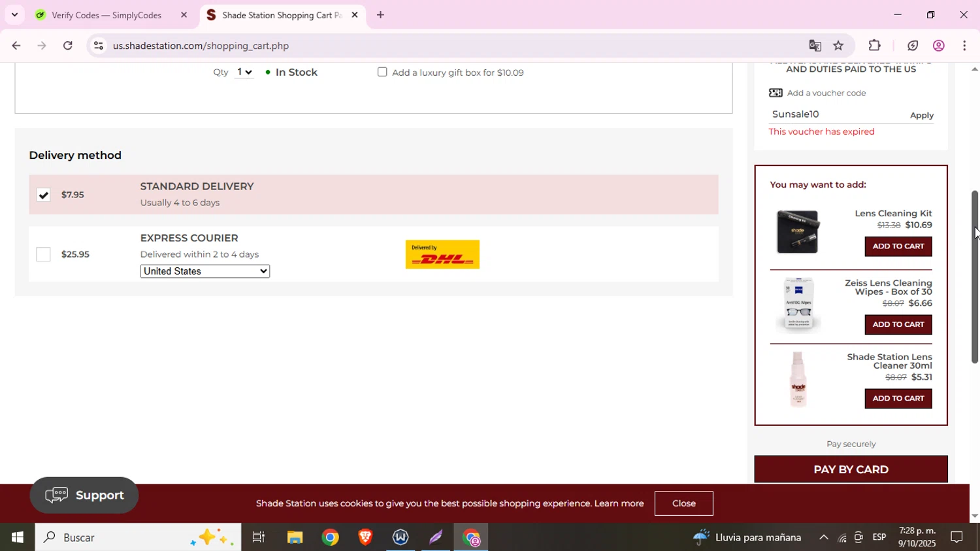The height and width of the screenshot is (551, 980).
Task: Add Lens Cleaning Kit to cart
Action: pyautogui.click(x=898, y=246)
